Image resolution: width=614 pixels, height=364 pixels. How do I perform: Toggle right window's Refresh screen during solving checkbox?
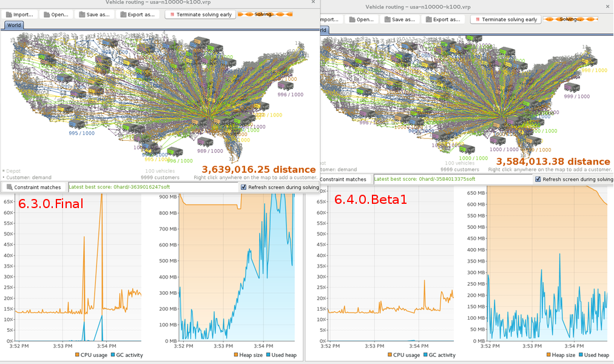pyautogui.click(x=538, y=179)
